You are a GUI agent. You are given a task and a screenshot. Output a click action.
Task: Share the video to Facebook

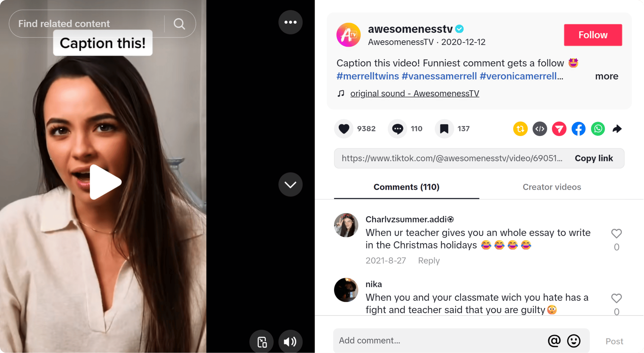coord(578,129)
